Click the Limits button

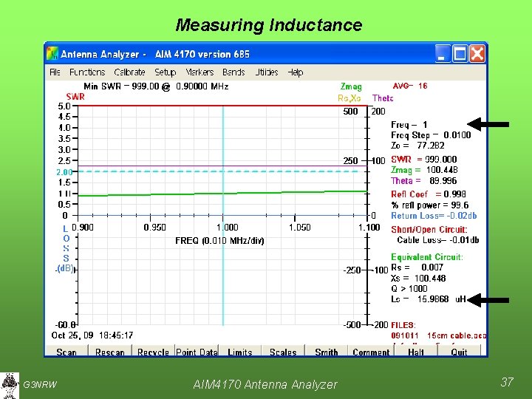point(240,351)
